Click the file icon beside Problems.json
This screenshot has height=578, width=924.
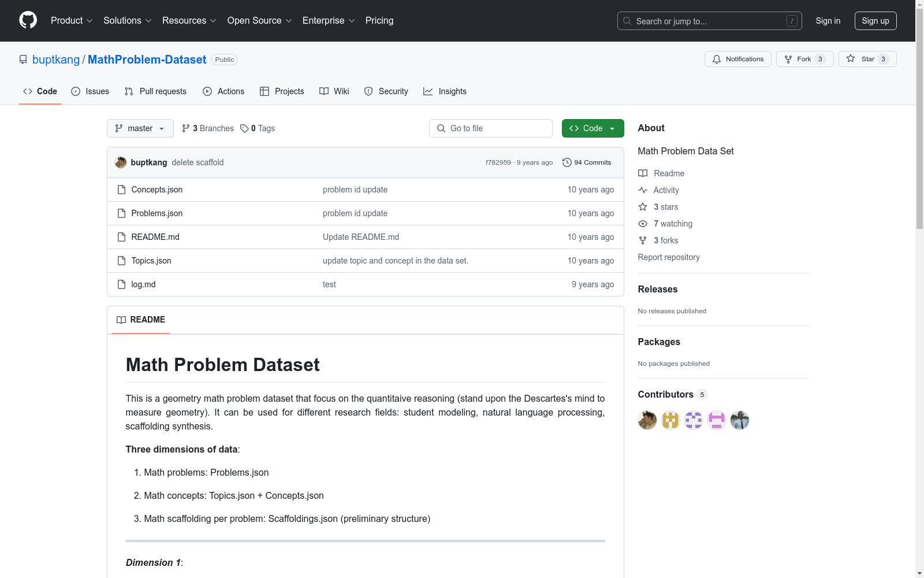(121, 213)
